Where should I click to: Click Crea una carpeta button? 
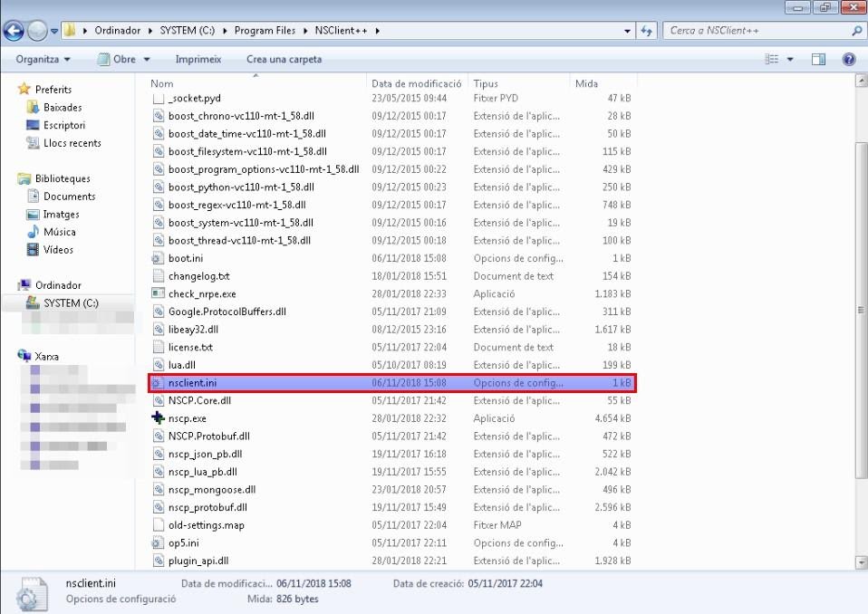click(x=284, y=60)
